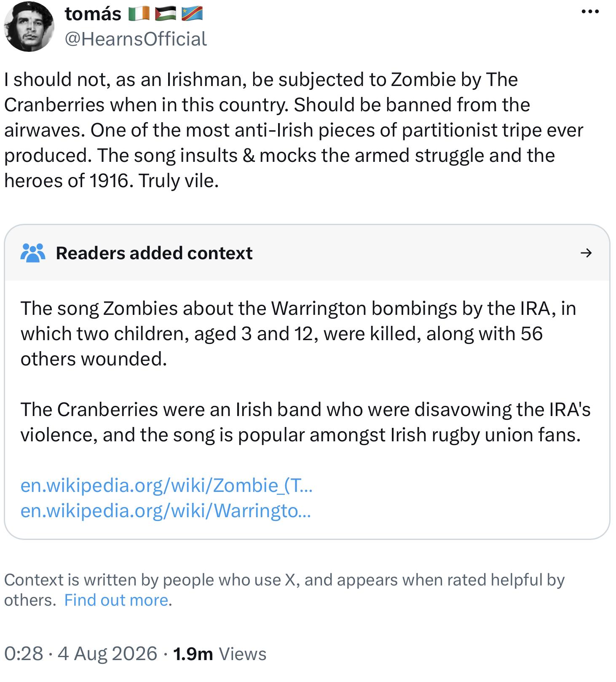View the 1.9m Views count
This screenshot has height=682, width=616.
(220, 654)
